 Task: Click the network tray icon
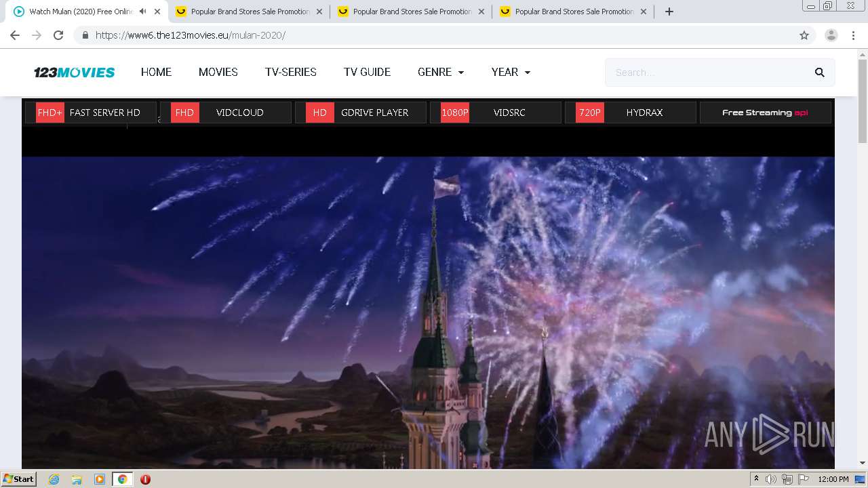point(787,479)
